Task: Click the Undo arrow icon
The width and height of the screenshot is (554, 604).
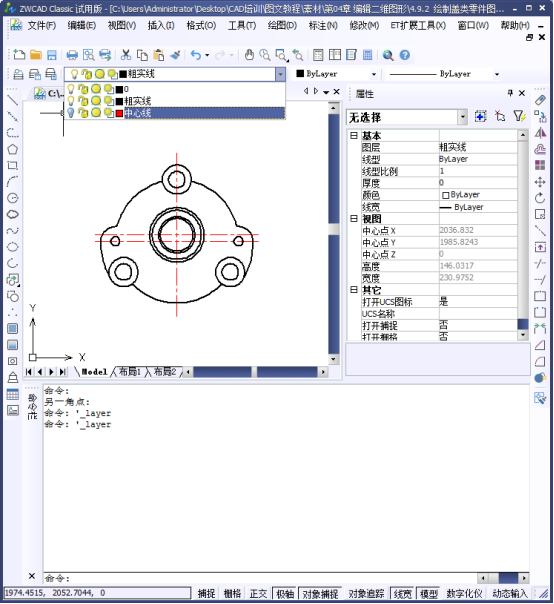Action: tap(196, 55)
